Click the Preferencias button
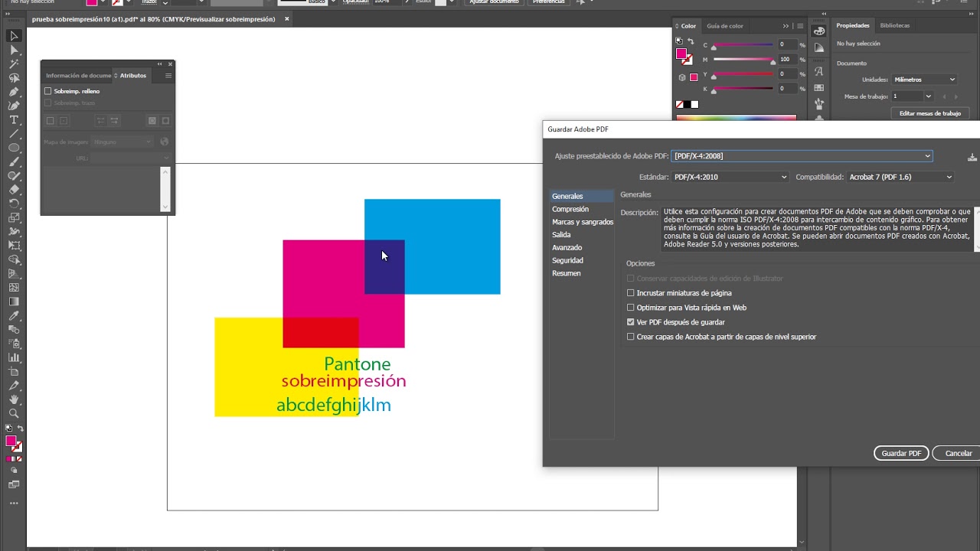Screen dimensions: 980x551 click(x=549, y=2)
